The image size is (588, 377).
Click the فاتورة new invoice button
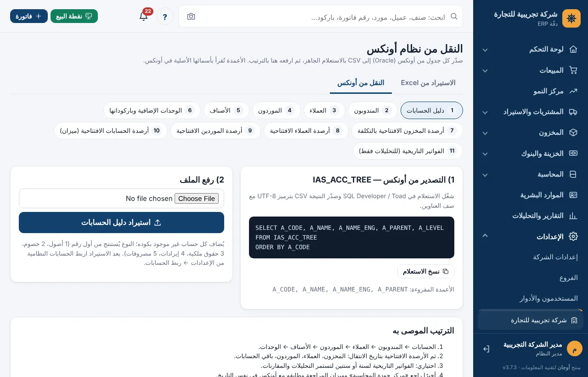29,16
